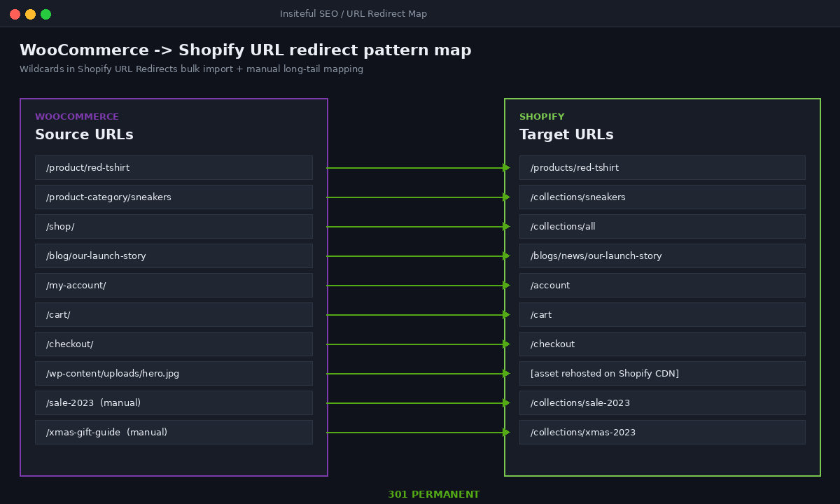Select the /sale-2023 (manual) source row
Image resolution: width=840 pixels, height=504 pixels.
(174, 403)
